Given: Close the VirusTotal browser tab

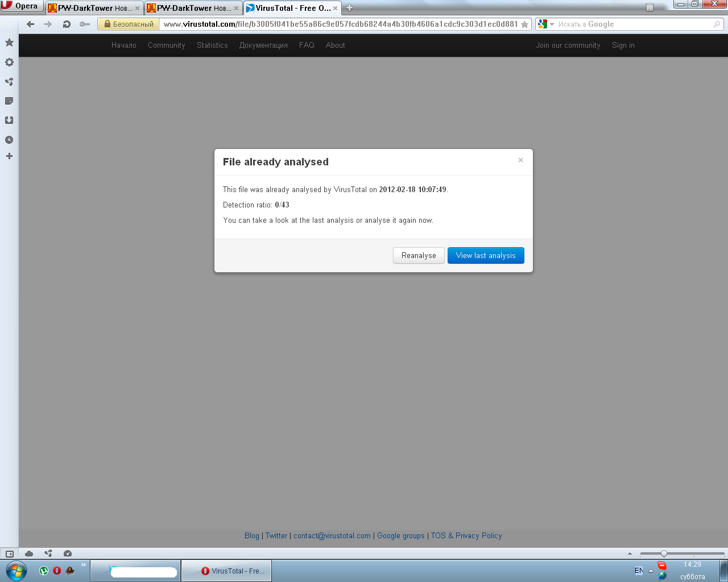Looking at the screenshot, I should click(x=335, y=8).
